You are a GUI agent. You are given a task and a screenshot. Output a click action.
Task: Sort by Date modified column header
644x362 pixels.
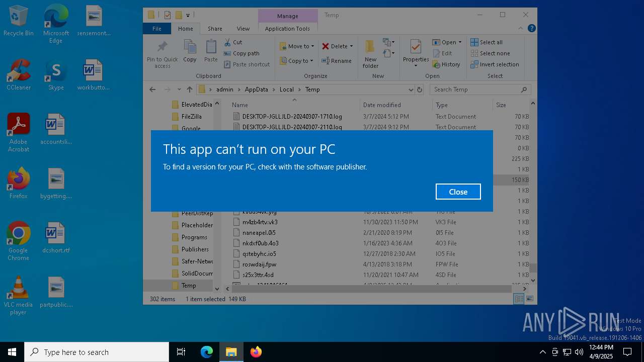(x=396, y=105)
